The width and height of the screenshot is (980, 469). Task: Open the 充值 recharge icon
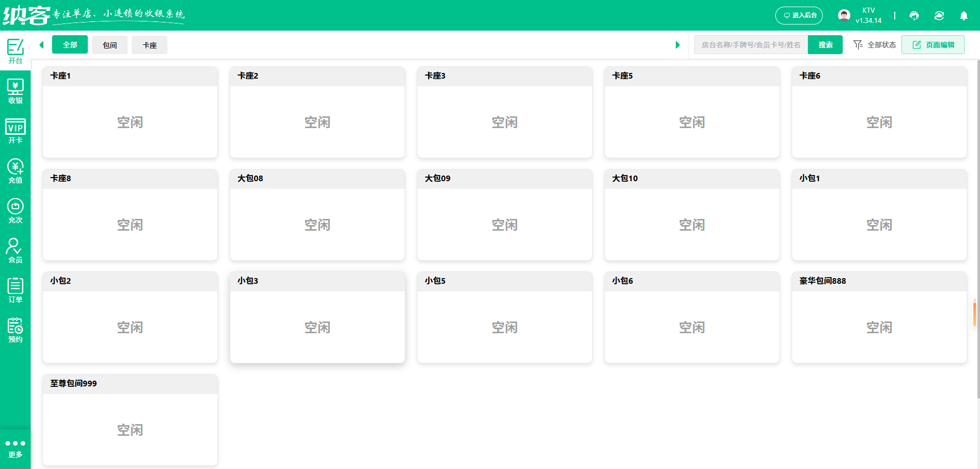(15, 171)
